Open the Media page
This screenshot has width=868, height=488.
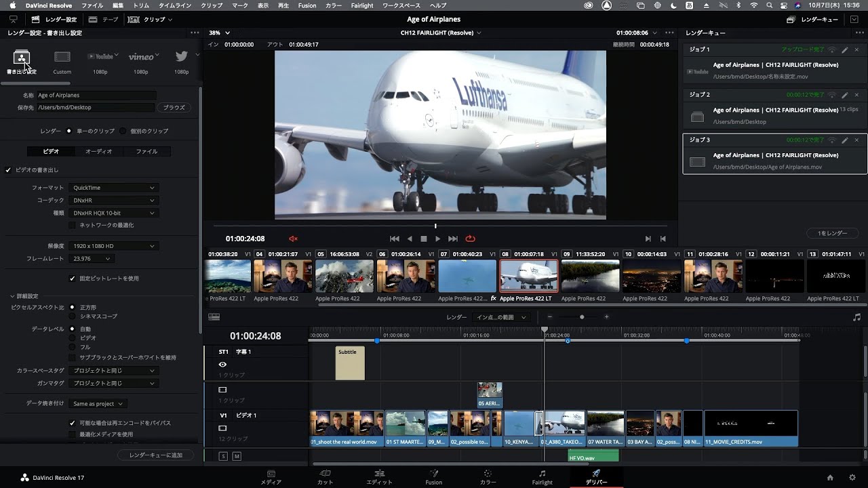271,475
